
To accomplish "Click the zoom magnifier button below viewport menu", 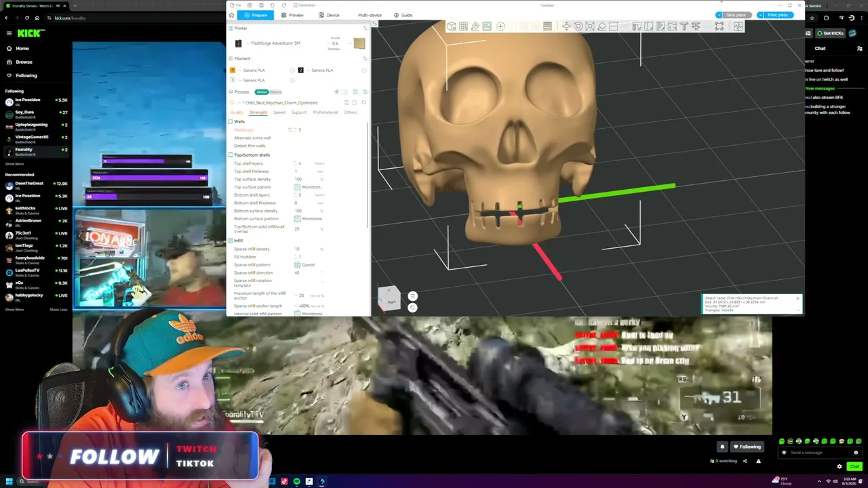I will point(412,307).
